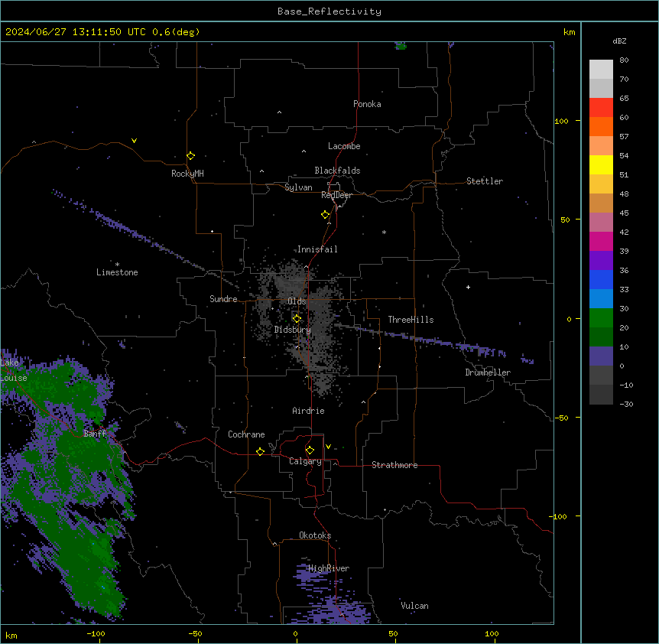Screen dimensions: 659x644
Task: Click the RedDeer city label
Action: pyautogui.click(x=336, y=195)
